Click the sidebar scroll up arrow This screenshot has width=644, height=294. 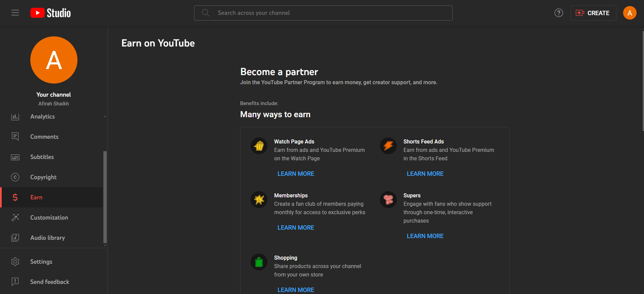[105, 117]
